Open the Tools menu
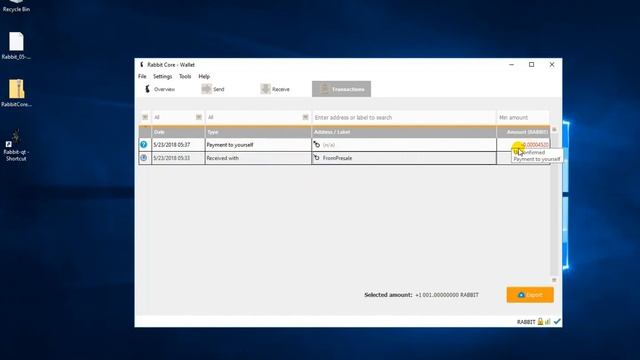Screen dimensions: 640x360 (x=185, y=76)
